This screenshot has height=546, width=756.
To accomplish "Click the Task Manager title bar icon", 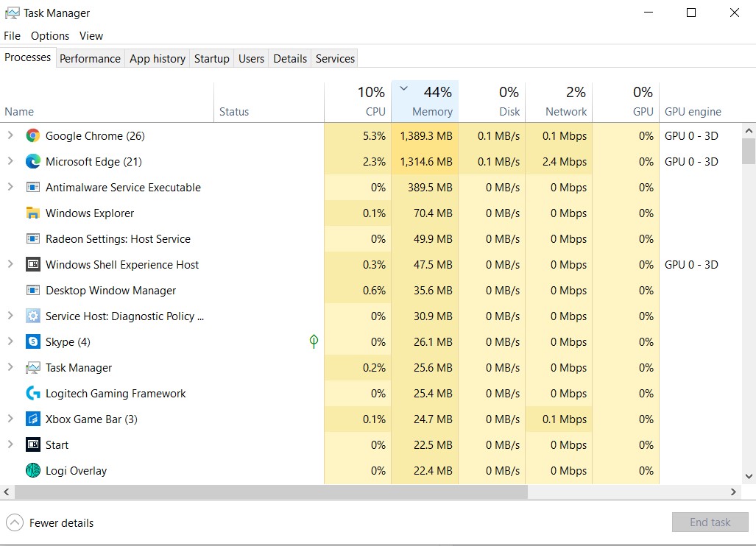I will (12, 13).
